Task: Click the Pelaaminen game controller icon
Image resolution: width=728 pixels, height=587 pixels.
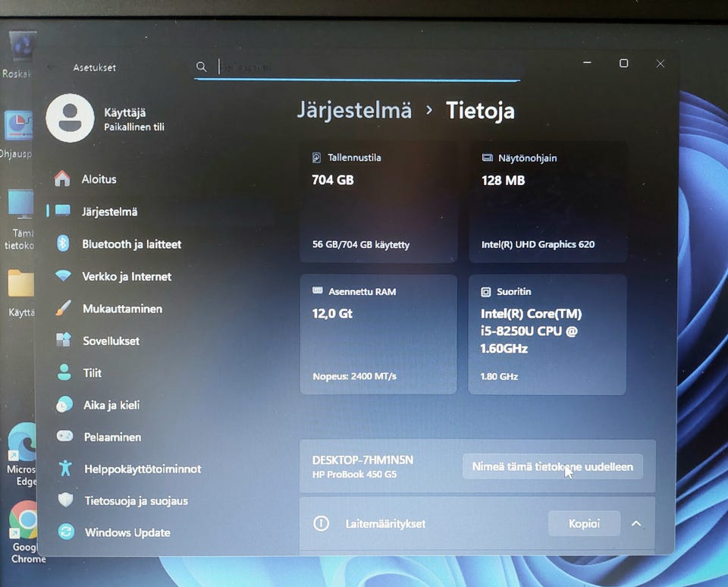Action: click(x=64, y=436)
